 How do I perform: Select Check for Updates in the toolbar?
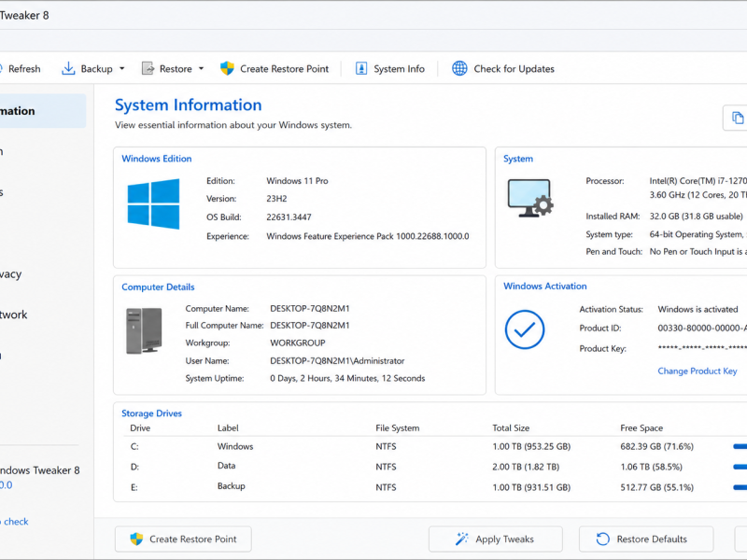pos(514,68)
